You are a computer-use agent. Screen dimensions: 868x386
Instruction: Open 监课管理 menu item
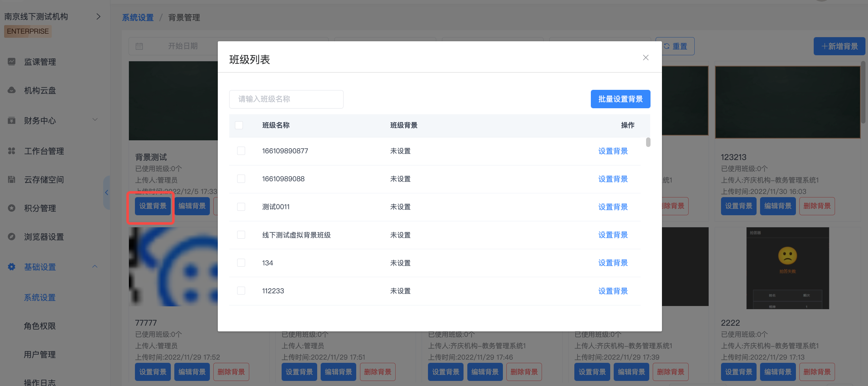point(40,62)
